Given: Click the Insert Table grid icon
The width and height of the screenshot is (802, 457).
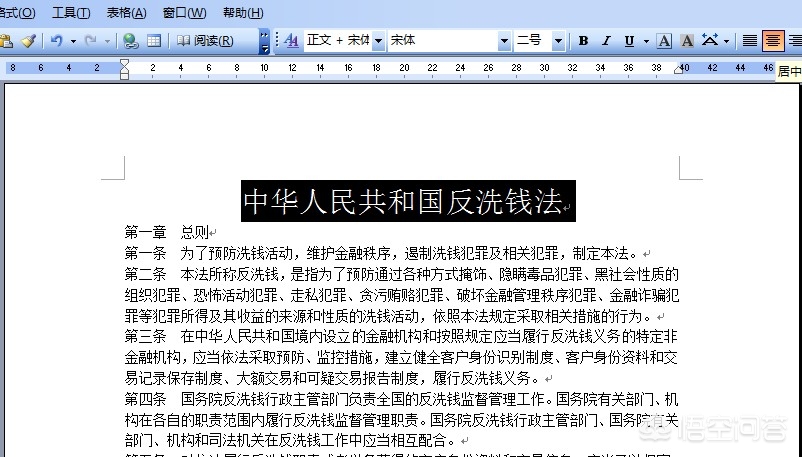Looking at the screenshot, I should (x=153, y=41).
